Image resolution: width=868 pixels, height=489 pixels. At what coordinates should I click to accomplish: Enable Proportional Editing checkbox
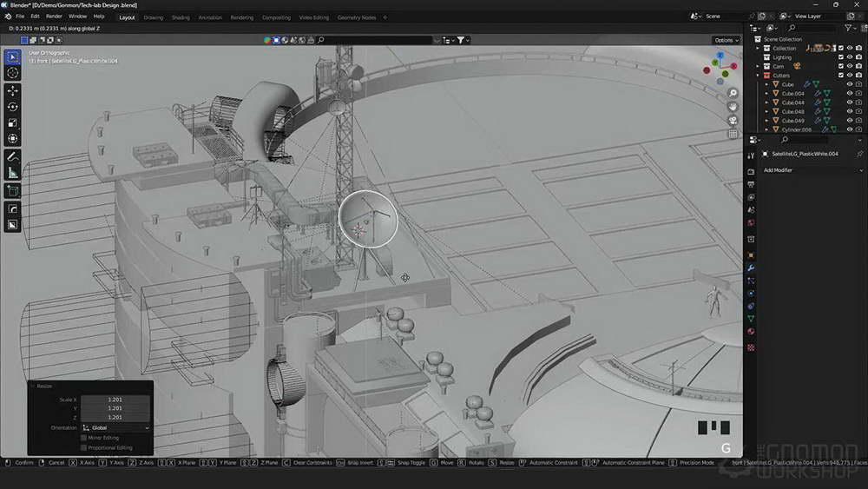click(84, 447)
